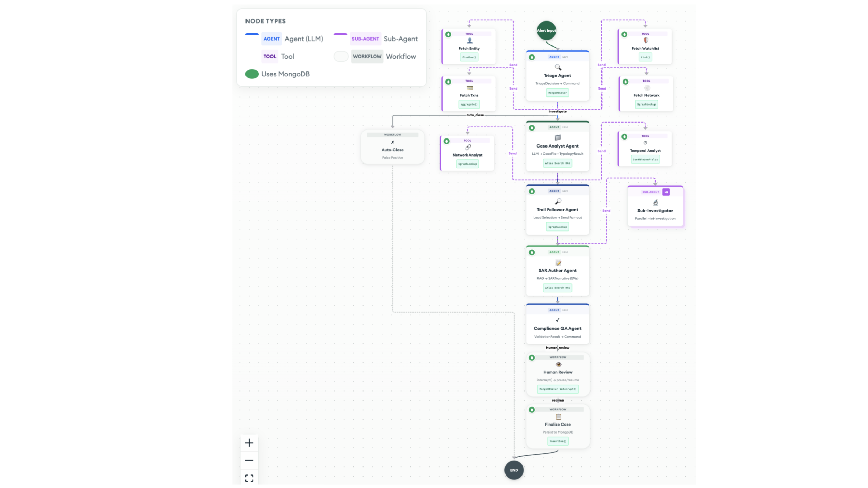Screen dimensions: 868x488
Task: Click the TOOL legend badge
Action: (270, 56)
